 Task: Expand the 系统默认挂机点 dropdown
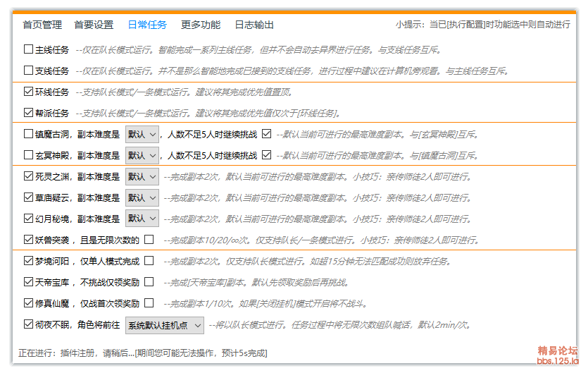[x=165, y=325]
